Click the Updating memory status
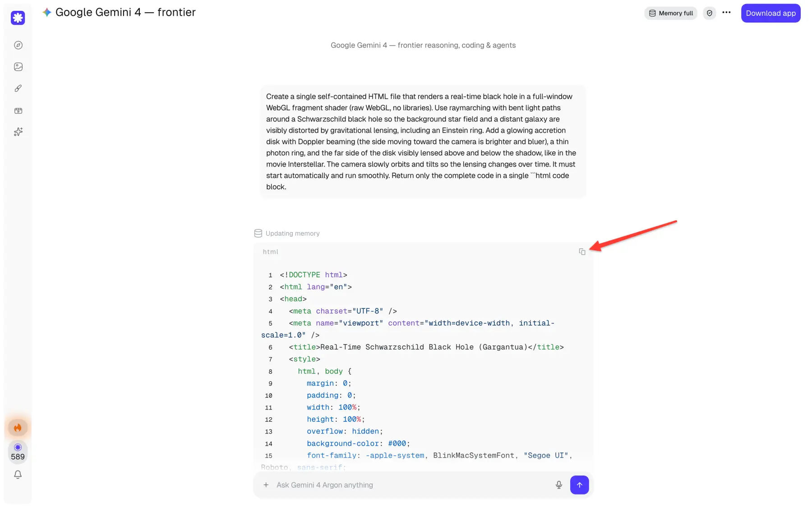 click(287, 233)
